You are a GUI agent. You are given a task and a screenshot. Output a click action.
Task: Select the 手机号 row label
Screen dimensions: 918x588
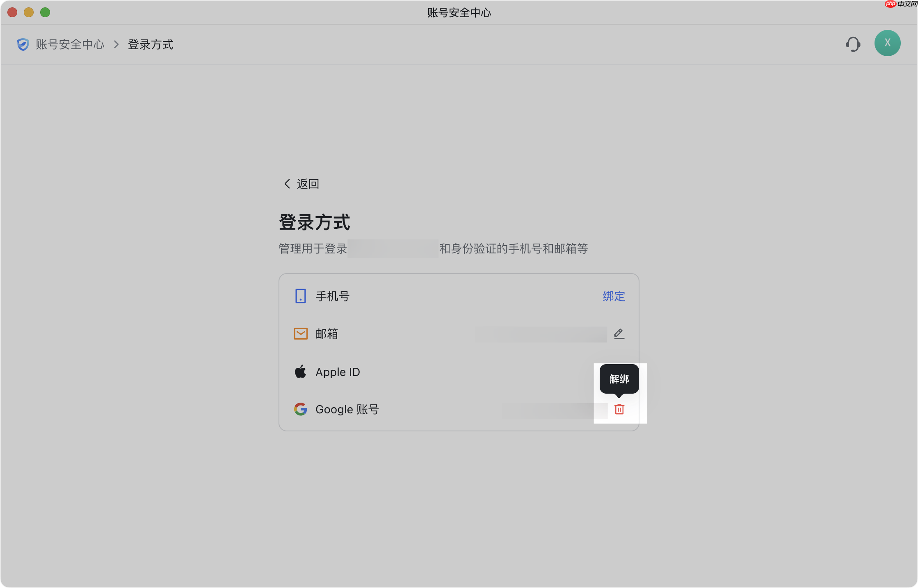333,296
